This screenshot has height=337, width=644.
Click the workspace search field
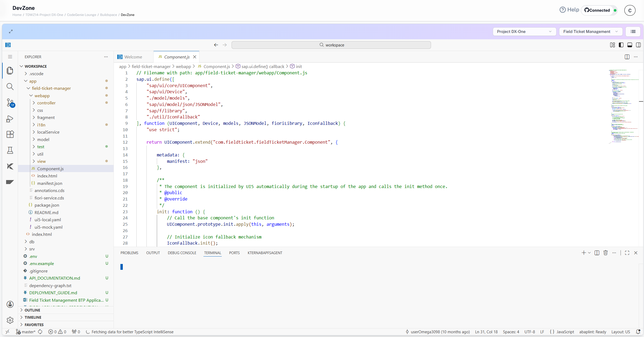pyautogui.click(x=331, y=45)
